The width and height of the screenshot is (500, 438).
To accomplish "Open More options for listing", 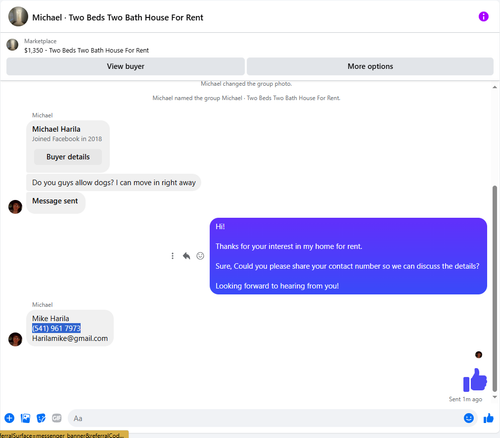I will [x=370, y=66].
